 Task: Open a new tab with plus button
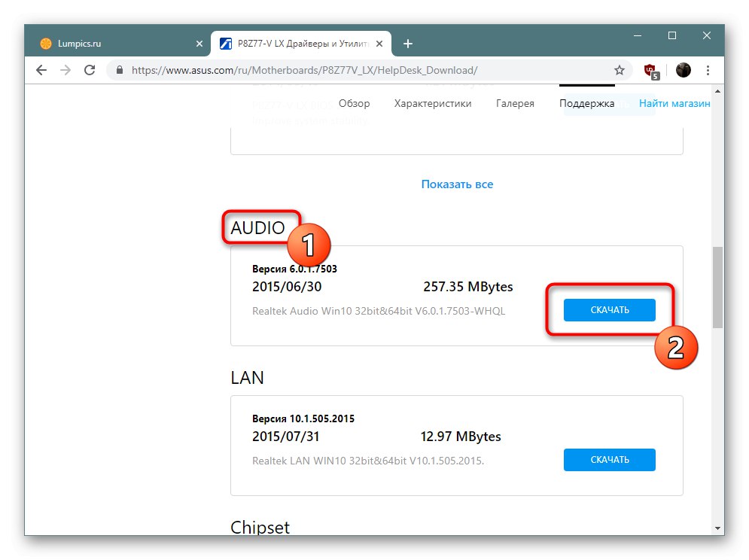coord(407,44)
